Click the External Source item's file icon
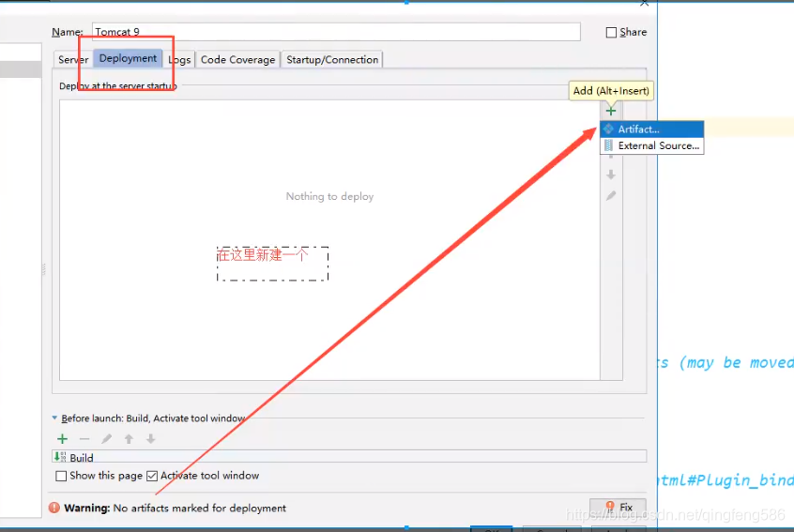Viewport: 794px width, 532px height. click(609, 145)
